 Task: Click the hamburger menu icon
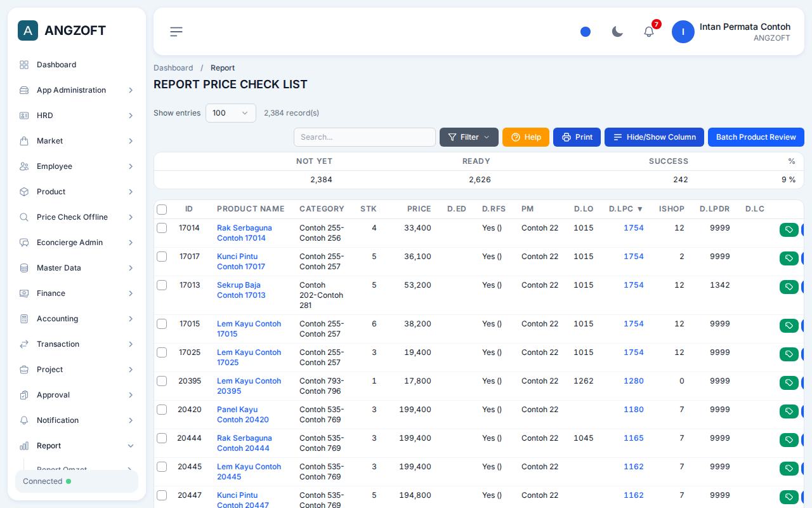[x=176, y=32]
